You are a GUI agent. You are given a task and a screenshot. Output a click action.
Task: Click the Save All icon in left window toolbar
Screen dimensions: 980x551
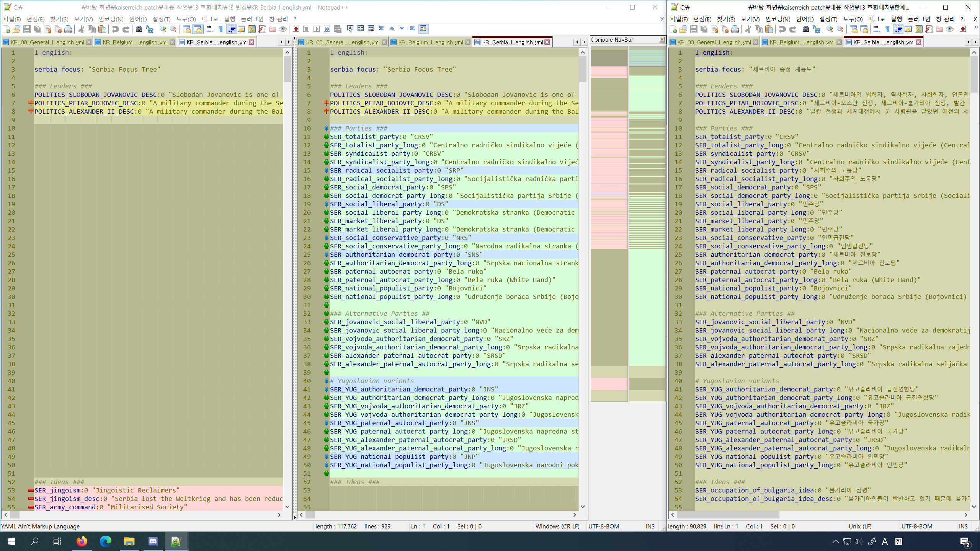pos(37,29)
